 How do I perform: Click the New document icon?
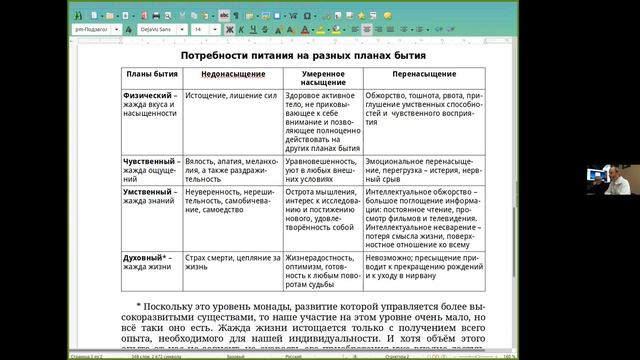click(x=94, y=16)
